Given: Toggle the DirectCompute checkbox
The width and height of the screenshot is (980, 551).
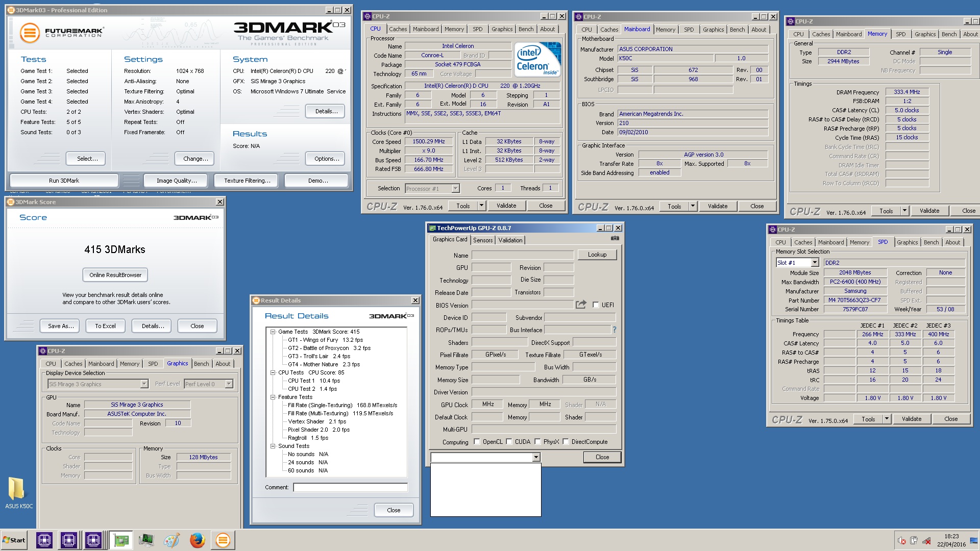Looking at the screenshot, I should point(566,442).
